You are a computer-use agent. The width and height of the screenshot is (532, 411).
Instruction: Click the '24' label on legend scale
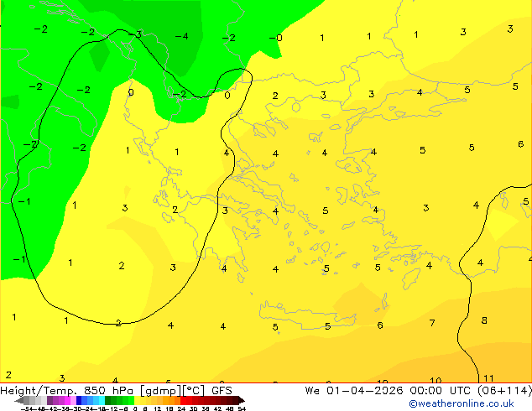coord(181,408)
